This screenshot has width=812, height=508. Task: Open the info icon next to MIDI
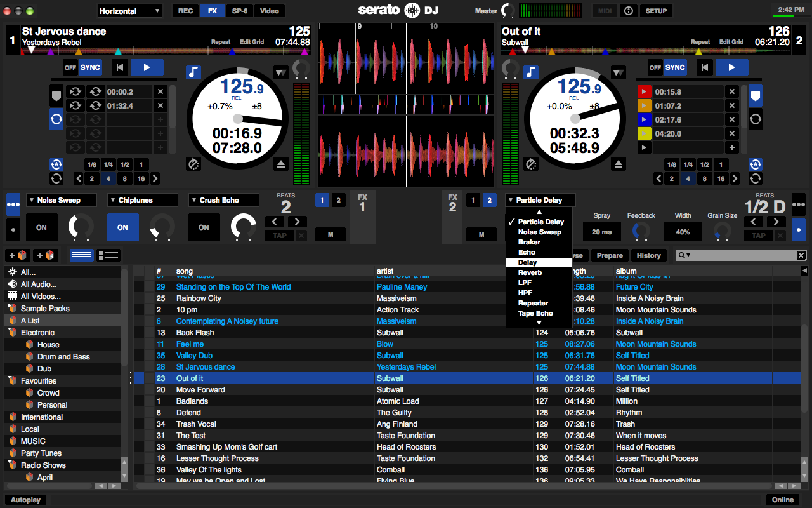[x=628, y=11]
